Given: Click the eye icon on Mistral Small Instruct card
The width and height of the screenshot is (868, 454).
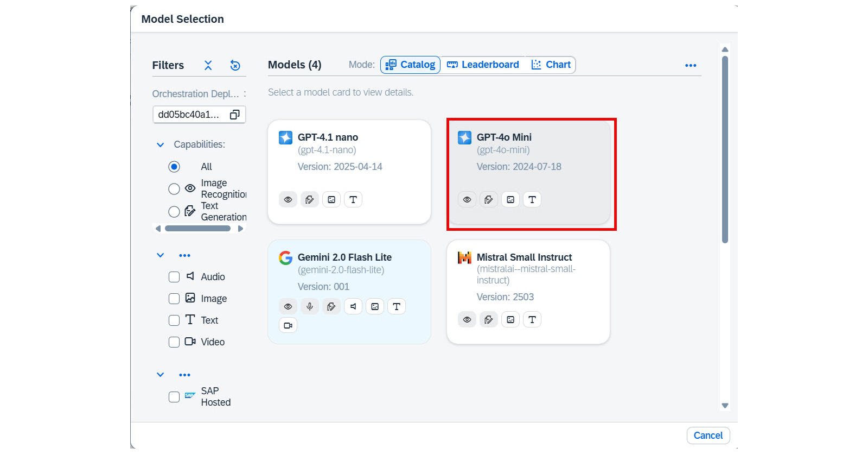Looking at the screenshot, I should (x=467, y=320).
